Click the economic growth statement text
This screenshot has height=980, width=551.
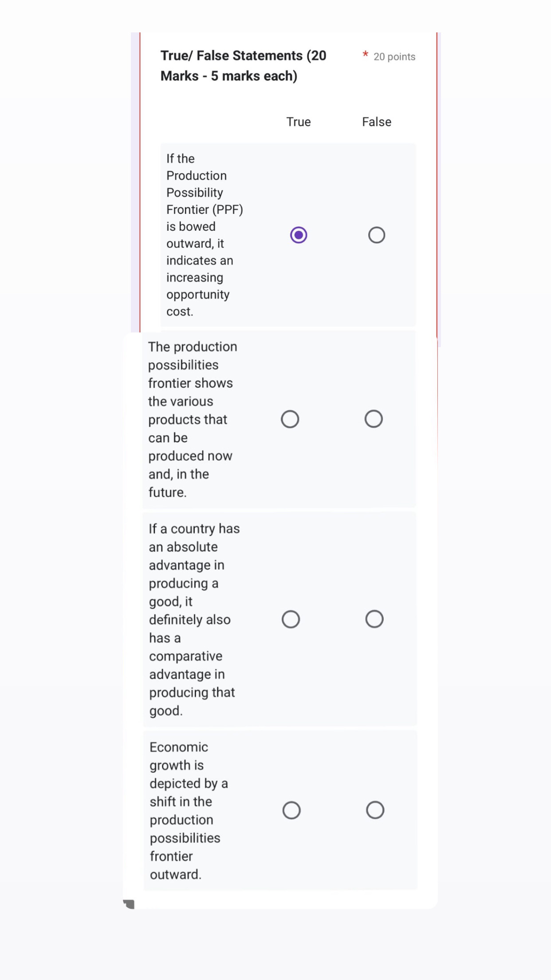click(189, 810)
